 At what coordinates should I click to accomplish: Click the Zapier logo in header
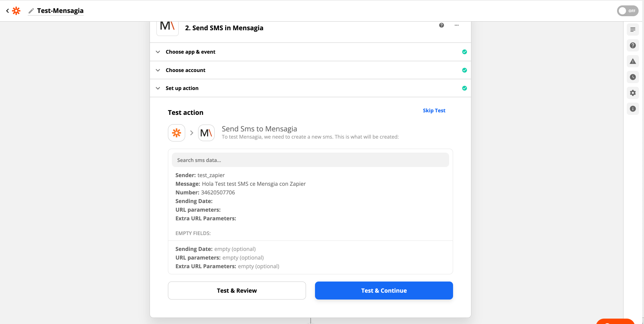16,11
